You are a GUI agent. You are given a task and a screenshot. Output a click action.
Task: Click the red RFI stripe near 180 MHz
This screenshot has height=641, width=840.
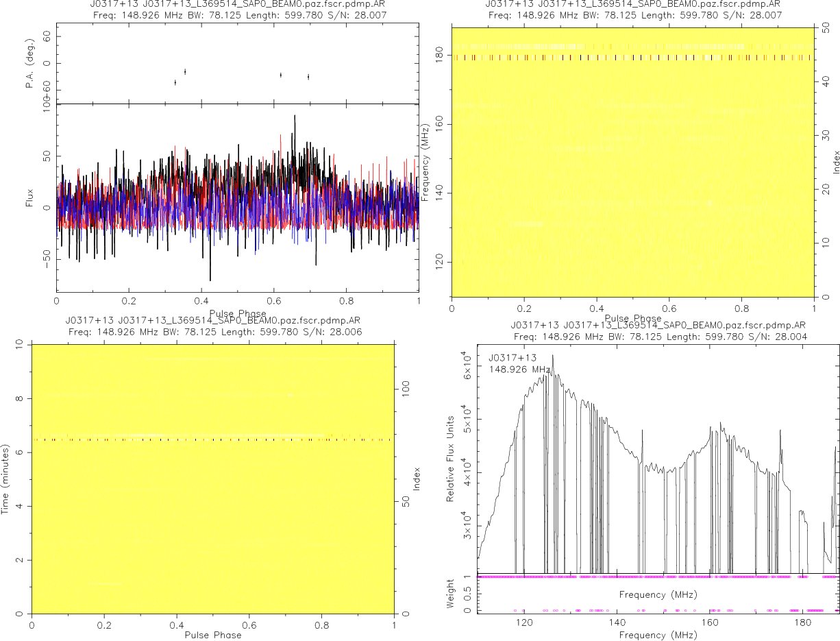(632, 58)
